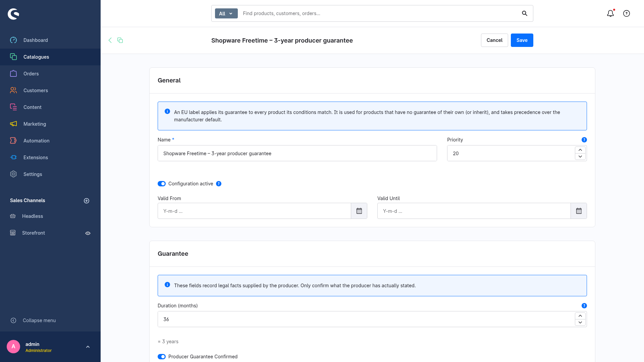Open the Valid Until calendar picker
The height and width of the screenshot is (362, 644).
[x=579, y=211]
